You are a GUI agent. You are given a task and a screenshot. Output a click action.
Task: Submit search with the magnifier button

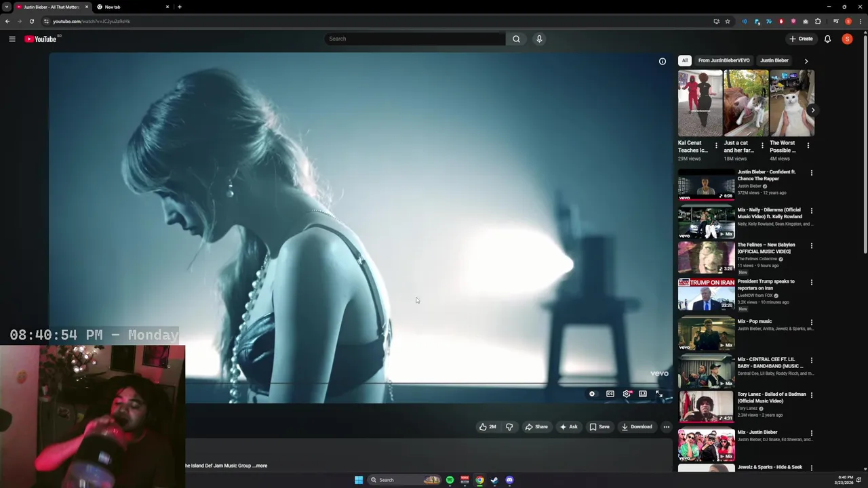(516, 39)
